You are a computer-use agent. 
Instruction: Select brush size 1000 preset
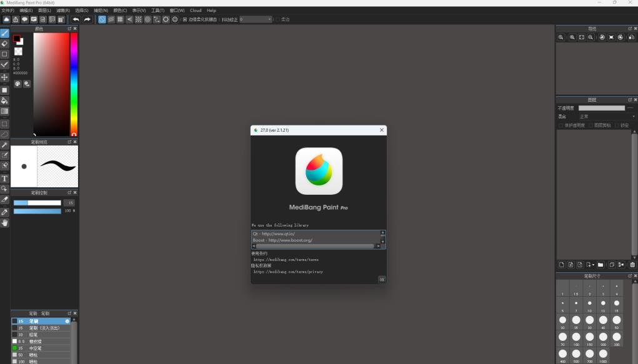click(x=603, y=355)
